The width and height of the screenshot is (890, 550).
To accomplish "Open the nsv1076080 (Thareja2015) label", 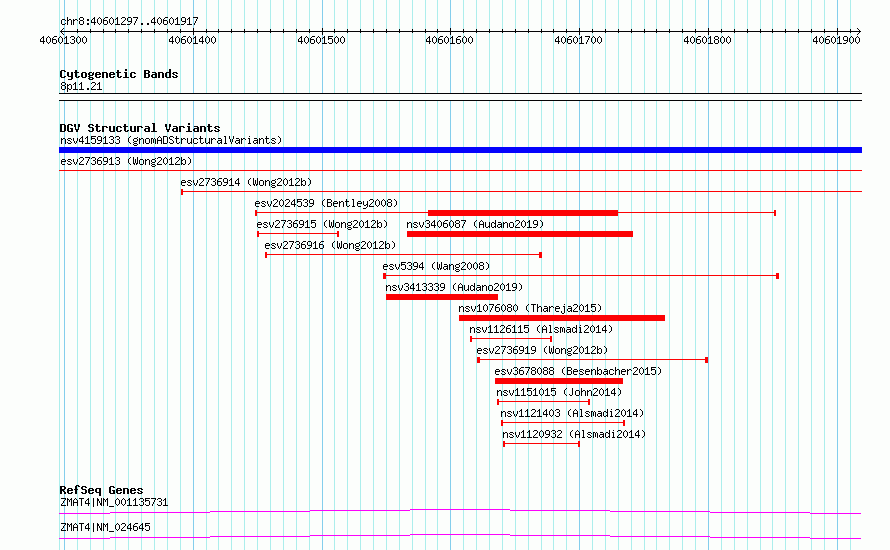I will click(530, 308).
